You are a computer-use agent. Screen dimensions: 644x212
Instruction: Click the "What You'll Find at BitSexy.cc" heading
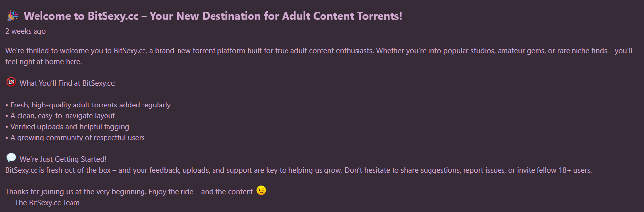(68, 83)
